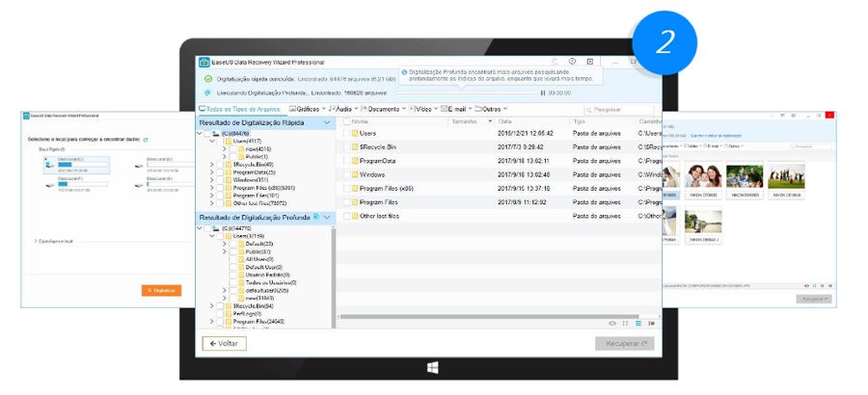The image size is (868, 395).
Task: Click the Users folder icon in the file list
Action: tap(355, 133)
